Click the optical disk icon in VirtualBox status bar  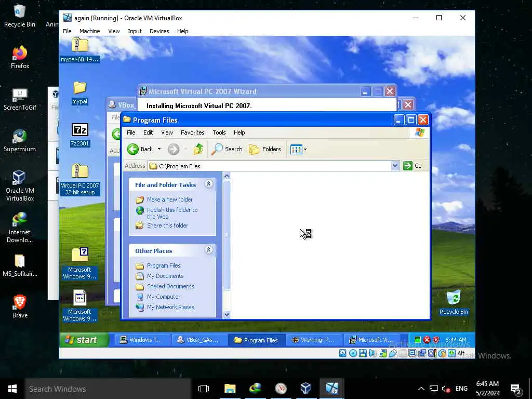[x=353, y=353]
